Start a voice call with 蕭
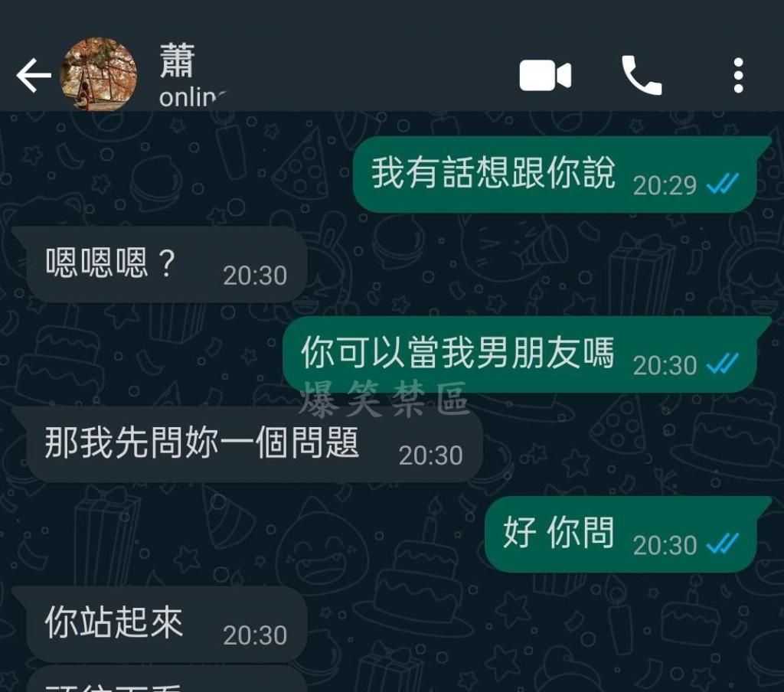Viewport: 784px width, 692px height. tap(642, 76)
